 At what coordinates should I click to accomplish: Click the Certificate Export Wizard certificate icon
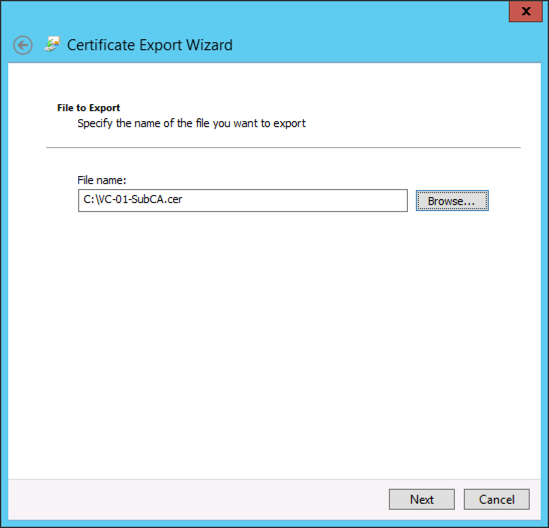click(x=52, y=44)
